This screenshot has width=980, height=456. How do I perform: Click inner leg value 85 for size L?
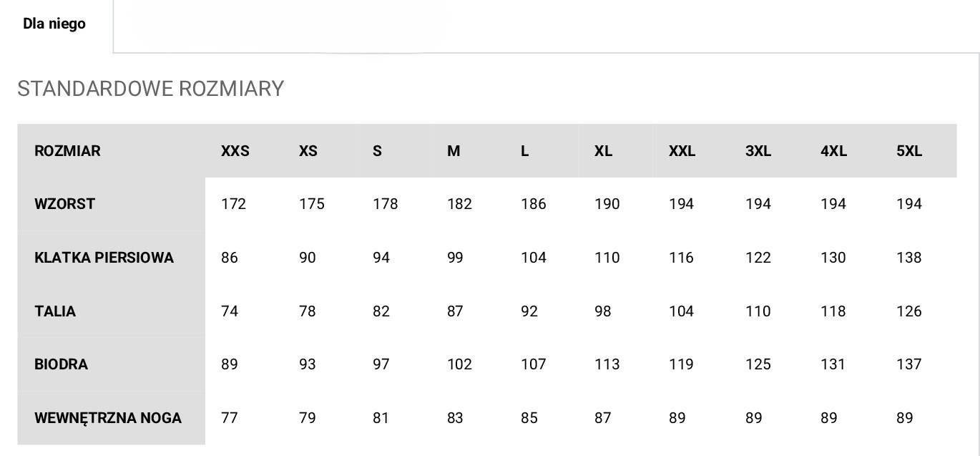click(529, 418)
